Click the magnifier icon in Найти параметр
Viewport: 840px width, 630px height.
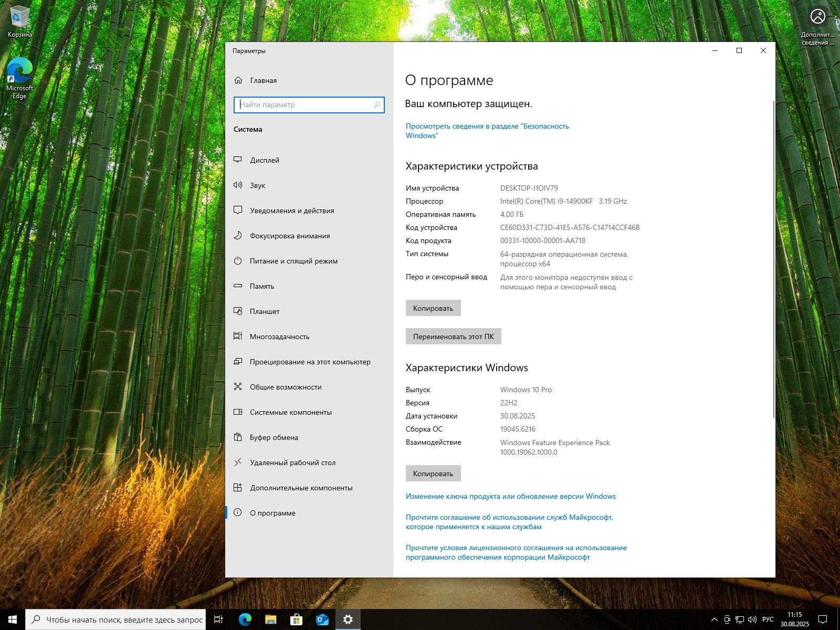coord(377,105)
